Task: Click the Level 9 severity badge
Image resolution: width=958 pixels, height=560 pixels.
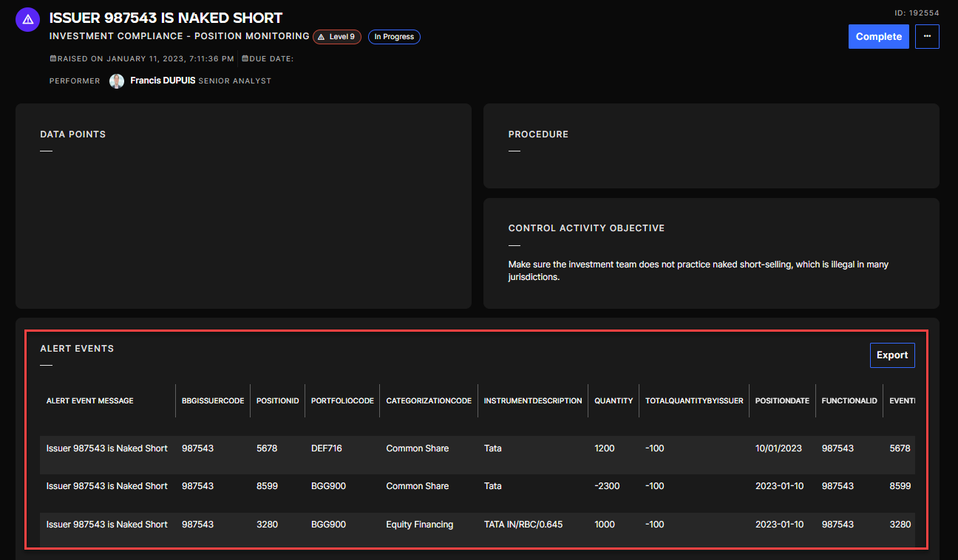Action: pos(336,37)
